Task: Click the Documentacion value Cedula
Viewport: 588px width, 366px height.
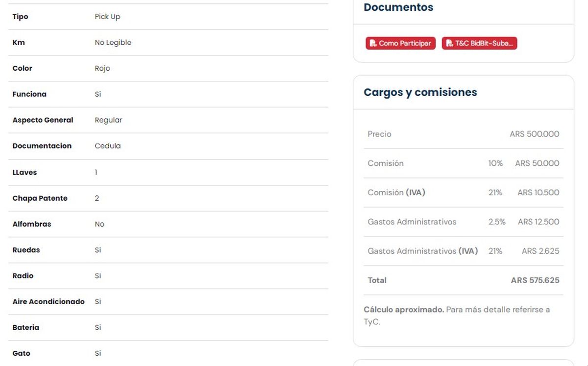Action: 107,146
